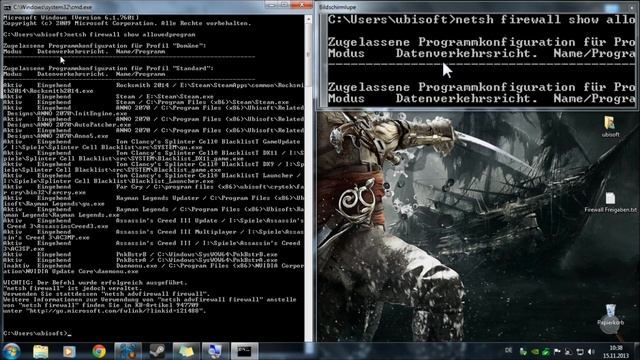Screen dimensions: 640x360
Task: Click the Assassin's Creed III Multiplayer entry
Action: [153, 234]
